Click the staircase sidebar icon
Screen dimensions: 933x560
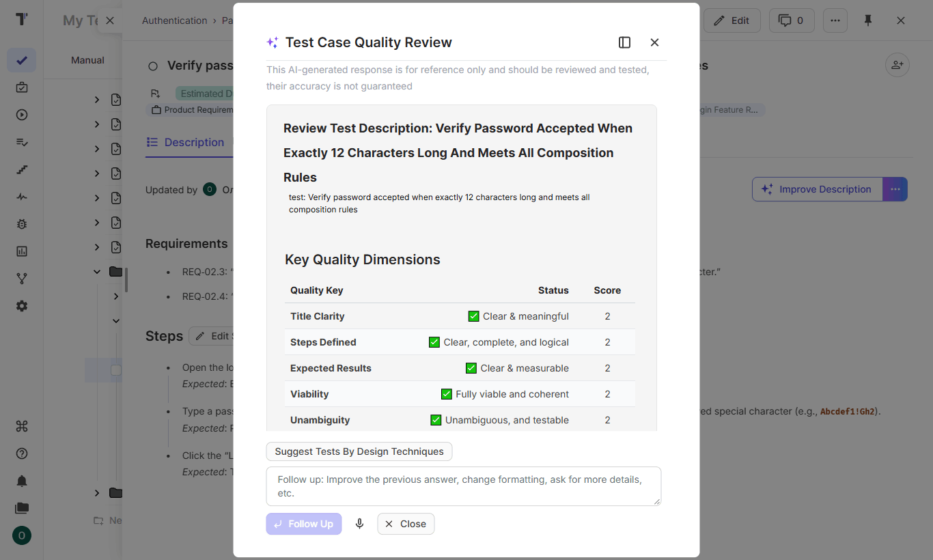click(x=22, y=169)
